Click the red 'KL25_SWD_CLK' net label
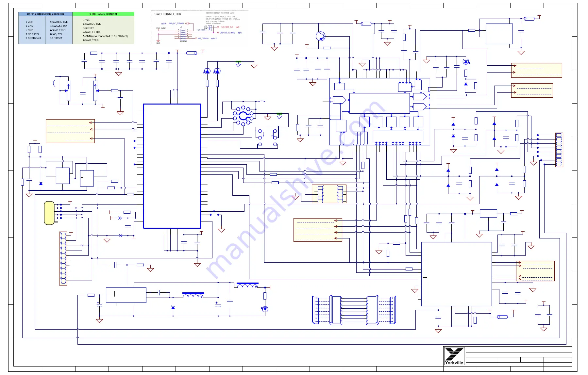 (227, 27)
